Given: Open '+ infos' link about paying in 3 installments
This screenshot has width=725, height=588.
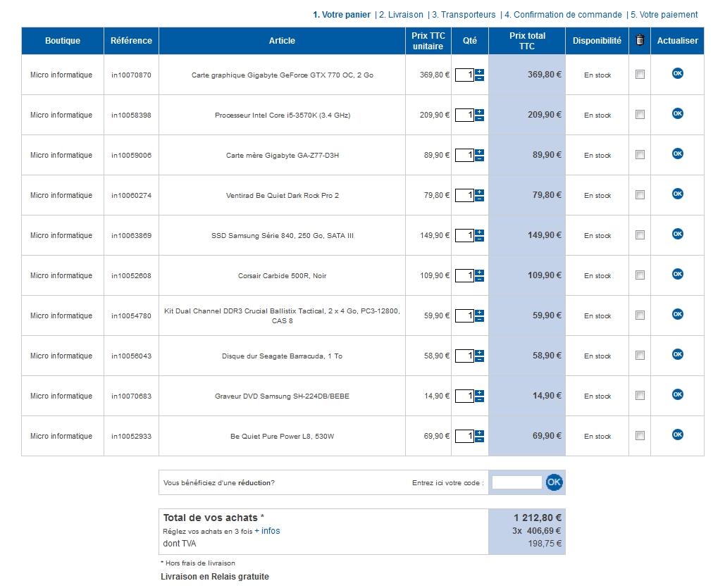Looking at the screenshot, I should [267, 531].
